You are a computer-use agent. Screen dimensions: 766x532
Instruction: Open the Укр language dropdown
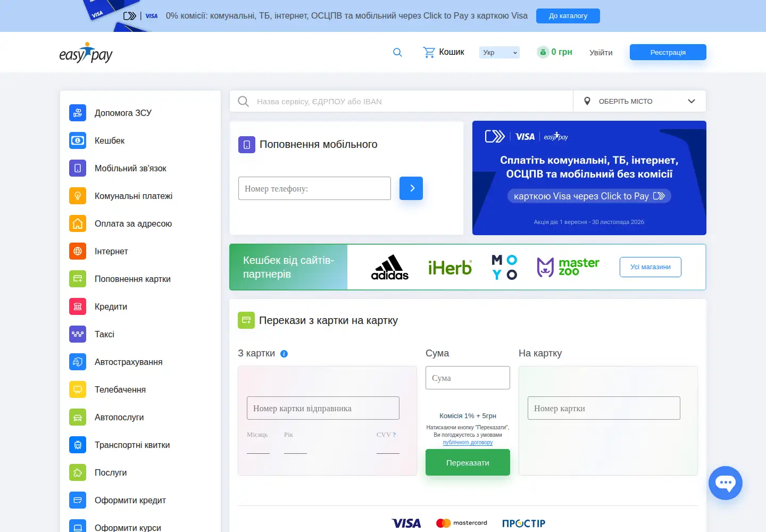pos(499,52)
